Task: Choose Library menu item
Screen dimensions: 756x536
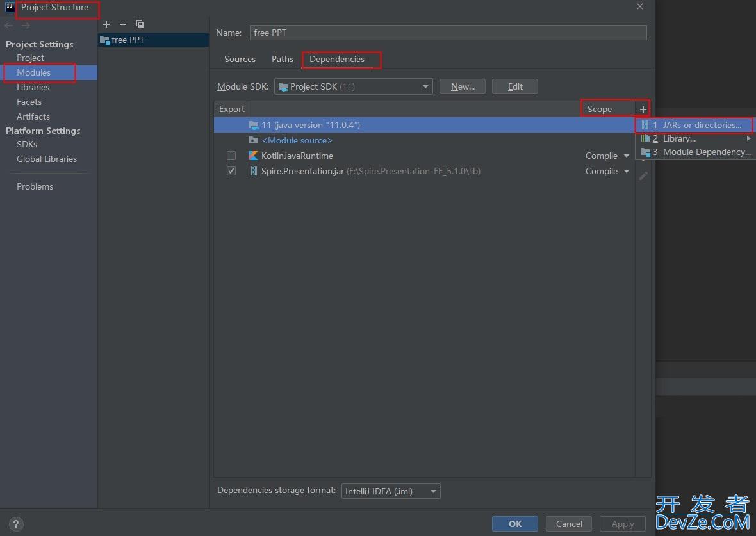Action: [x=694, y=138]
